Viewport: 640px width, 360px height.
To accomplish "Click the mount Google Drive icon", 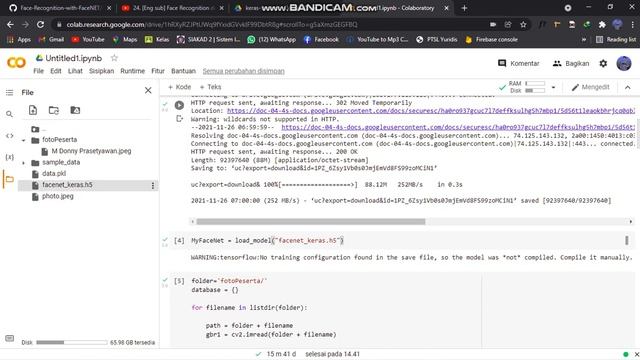I will [75, 110].
